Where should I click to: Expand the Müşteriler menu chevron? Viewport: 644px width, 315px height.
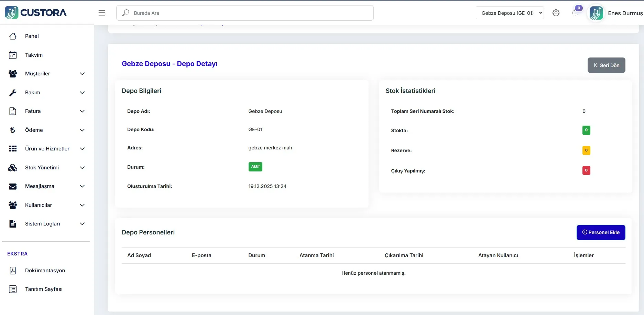(82, 74)
